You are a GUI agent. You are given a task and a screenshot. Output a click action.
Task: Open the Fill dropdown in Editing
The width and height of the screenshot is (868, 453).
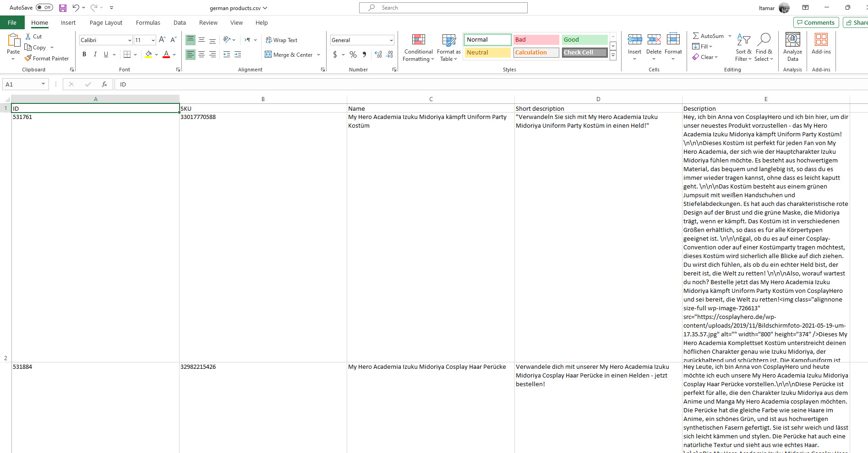click(x=702, y=47)
